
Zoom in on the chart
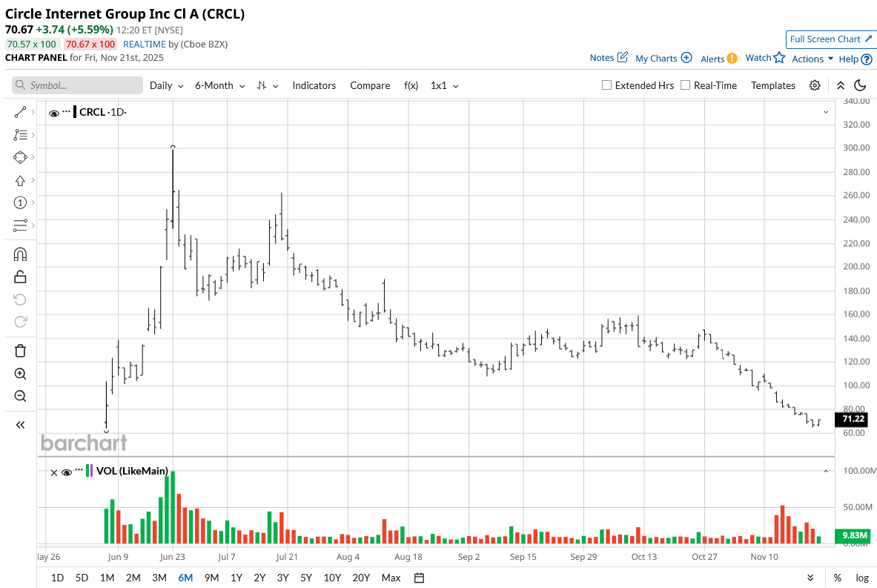(20, 374)
